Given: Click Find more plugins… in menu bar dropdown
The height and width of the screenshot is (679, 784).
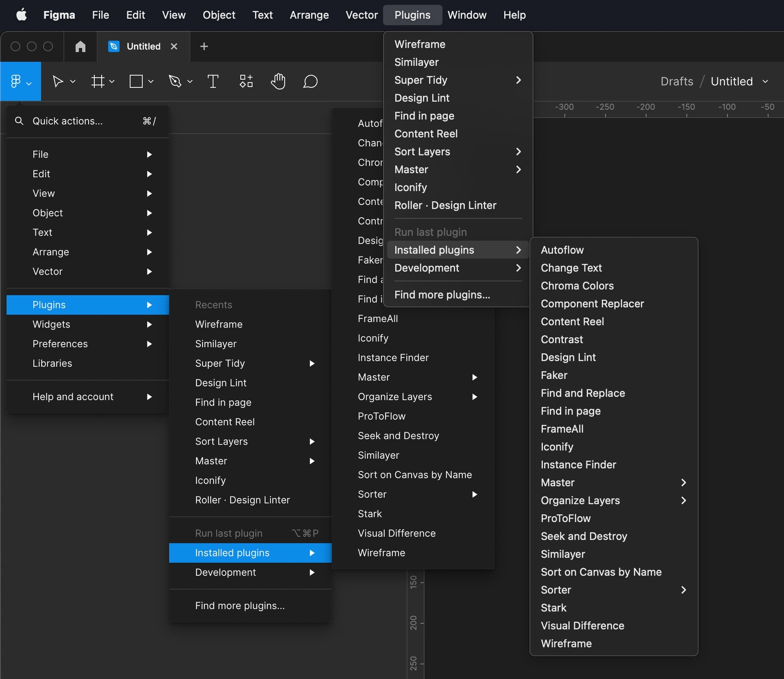Looking at the screenshot, I should pyautogui.click(x=458, y=295).
